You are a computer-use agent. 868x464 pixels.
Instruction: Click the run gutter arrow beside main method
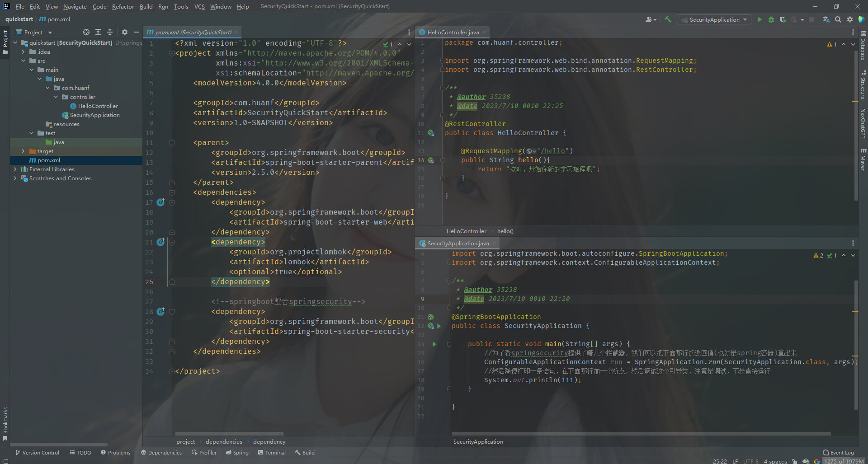[434, 344]
